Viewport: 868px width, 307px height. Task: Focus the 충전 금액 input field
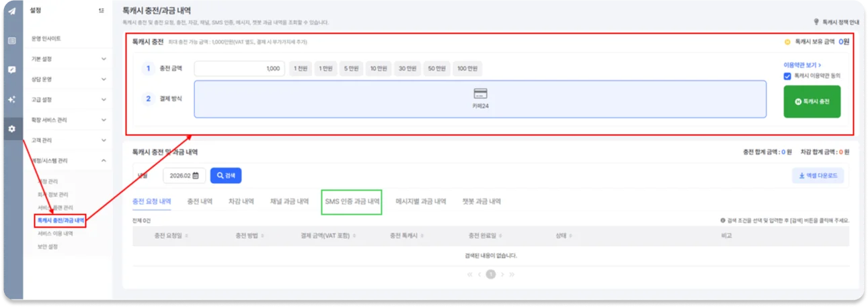click(x=239, y=69)
